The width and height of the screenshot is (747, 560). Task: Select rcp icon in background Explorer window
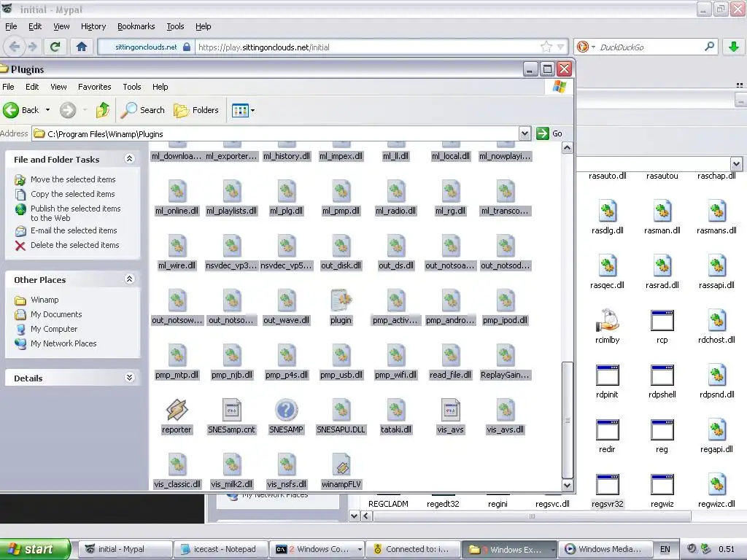tap(662, 321)
